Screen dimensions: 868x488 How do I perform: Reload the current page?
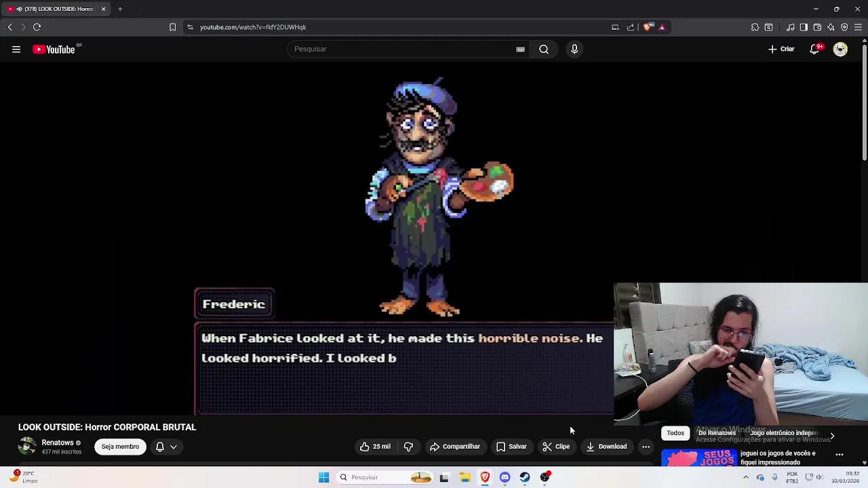click(x=37, y=27)
